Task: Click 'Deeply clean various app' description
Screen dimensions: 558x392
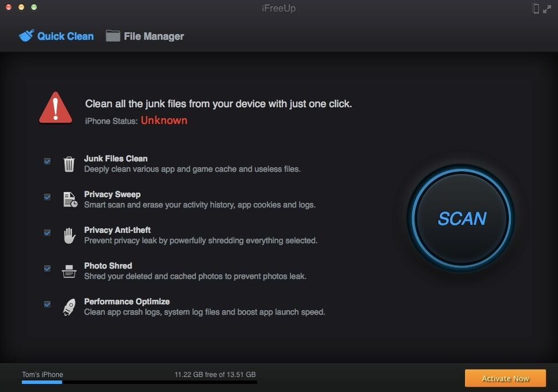Action: click(192, 169)
